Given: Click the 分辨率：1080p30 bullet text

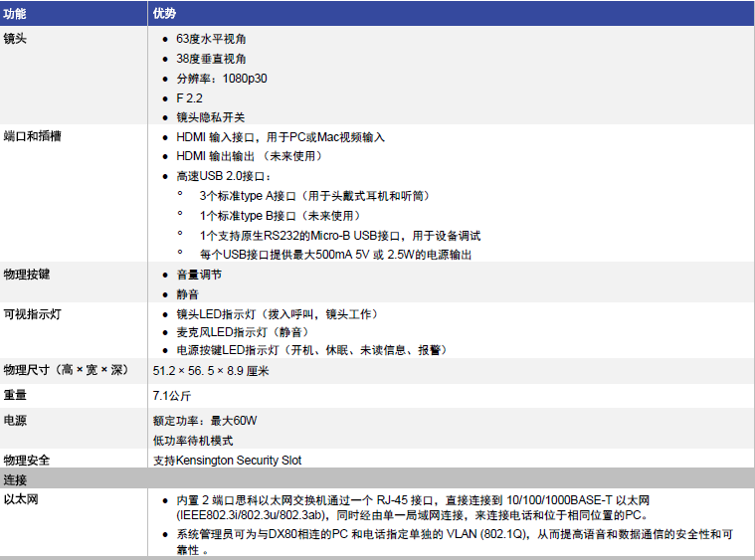Looking at the screenshot, I should pos(222,79).
